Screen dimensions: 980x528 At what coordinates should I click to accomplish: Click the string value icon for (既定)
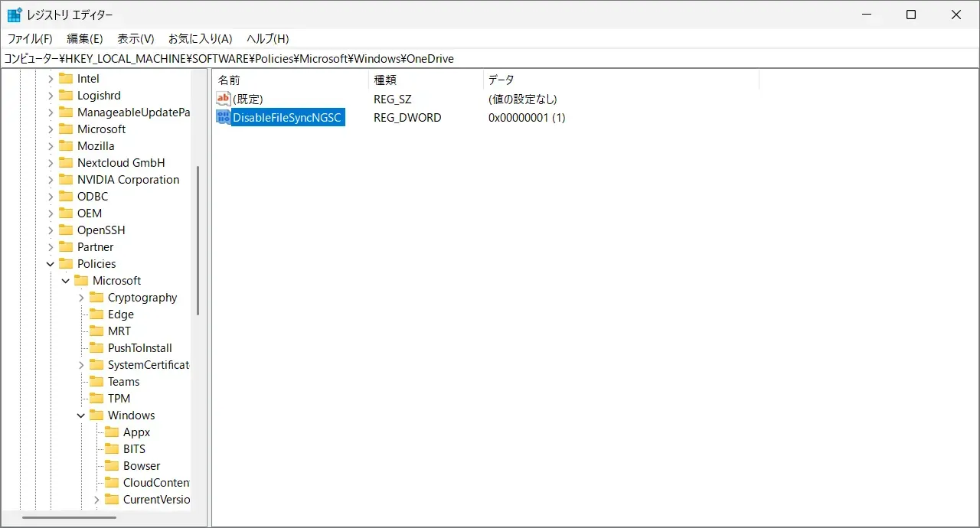point(223,99)
